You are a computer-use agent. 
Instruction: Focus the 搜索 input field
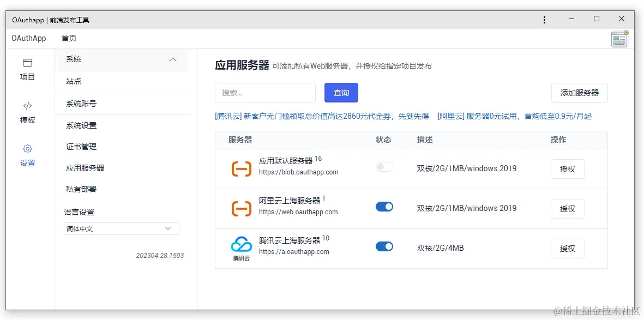[x=266, y=93]
